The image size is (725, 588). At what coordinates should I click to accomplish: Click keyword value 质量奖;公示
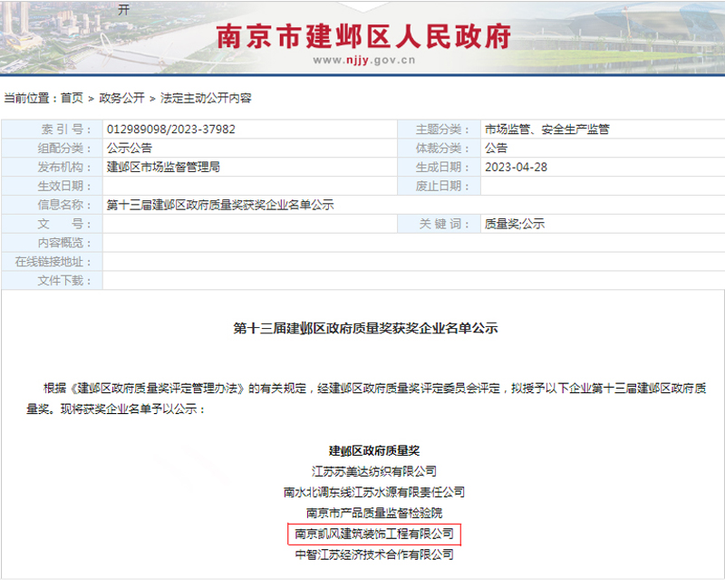tap(515, 224)
